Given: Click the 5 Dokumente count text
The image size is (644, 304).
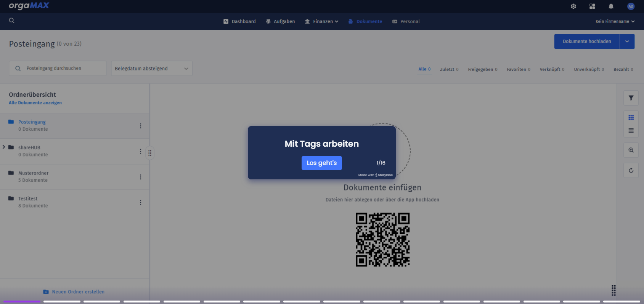Looking at the screenshot, I should pos(33,180).
